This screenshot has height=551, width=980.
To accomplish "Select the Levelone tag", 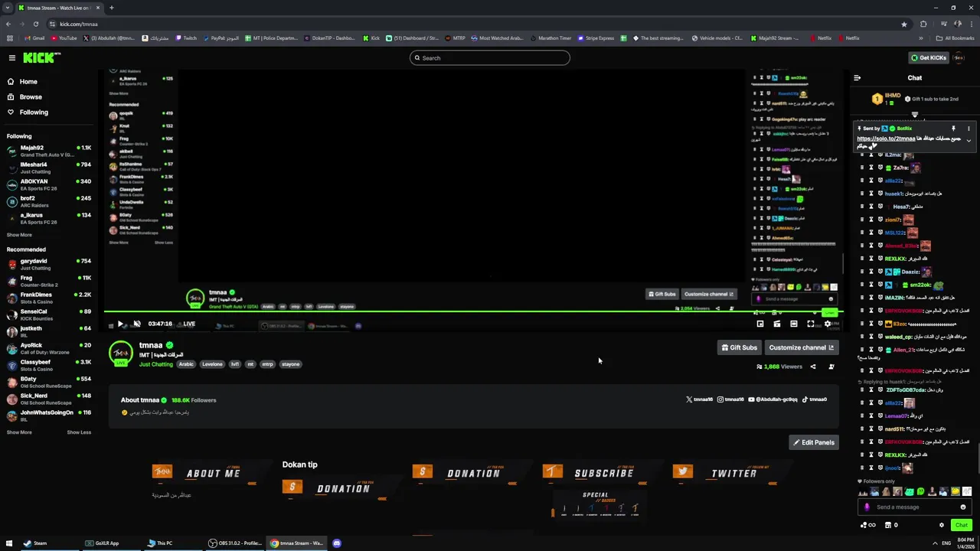I will coord(212,364).
